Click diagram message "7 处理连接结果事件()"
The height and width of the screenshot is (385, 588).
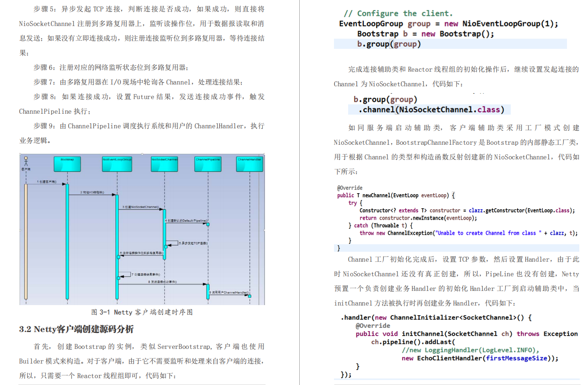146,274
